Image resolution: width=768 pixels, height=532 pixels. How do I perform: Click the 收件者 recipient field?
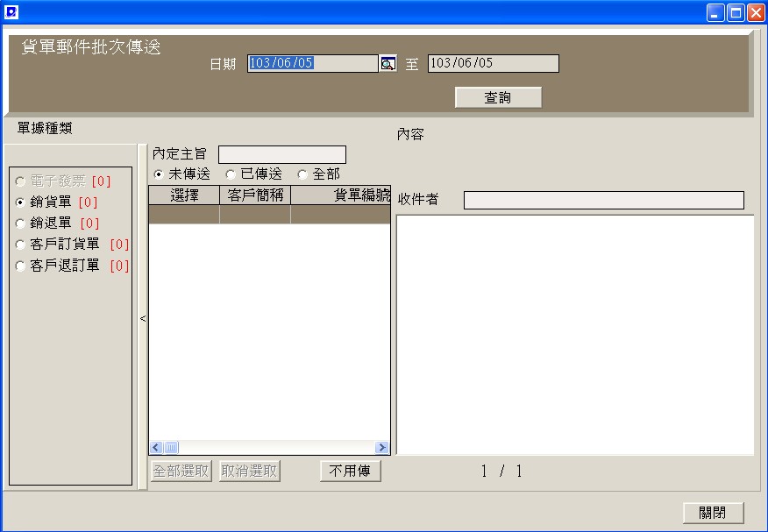point(603,200)
